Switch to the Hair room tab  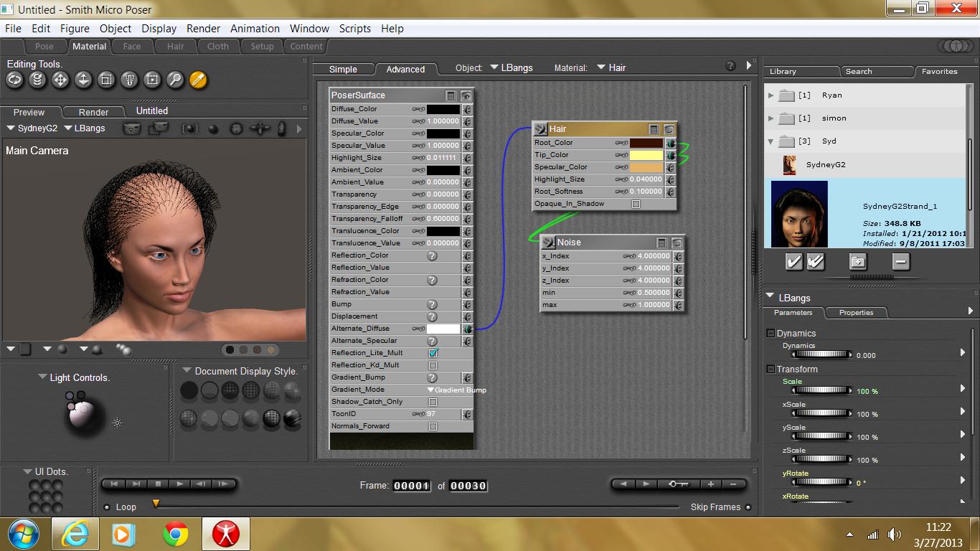(175, 47)
